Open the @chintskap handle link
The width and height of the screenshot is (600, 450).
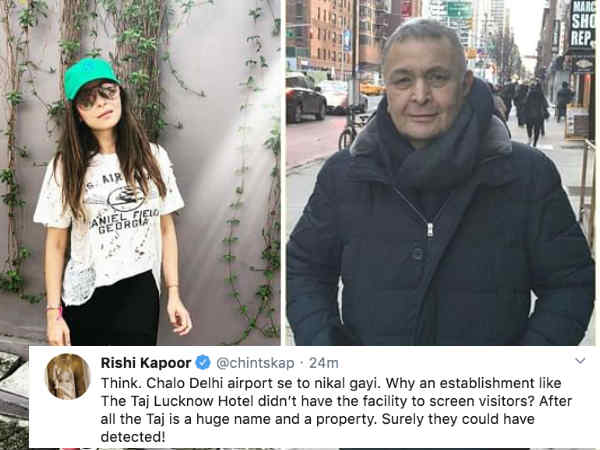[x=255, y=363]
